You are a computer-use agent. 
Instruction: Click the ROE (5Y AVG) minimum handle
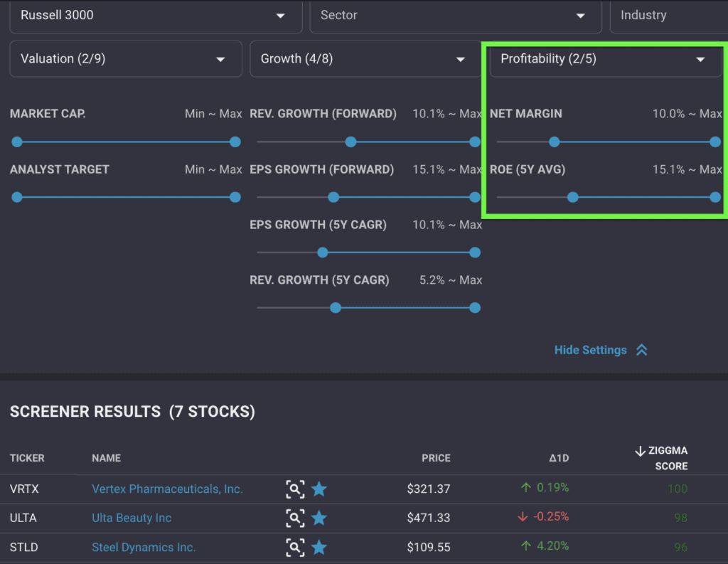(x=573, y=197)
